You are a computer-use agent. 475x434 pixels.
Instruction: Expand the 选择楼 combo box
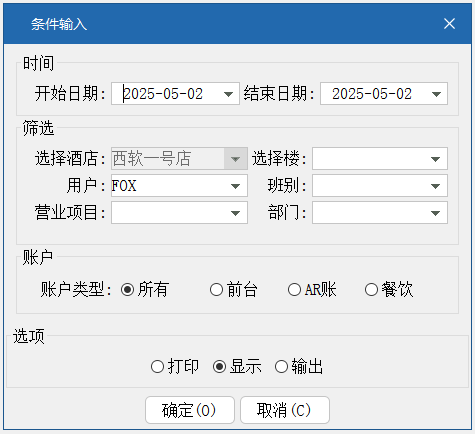pos(435,159)
